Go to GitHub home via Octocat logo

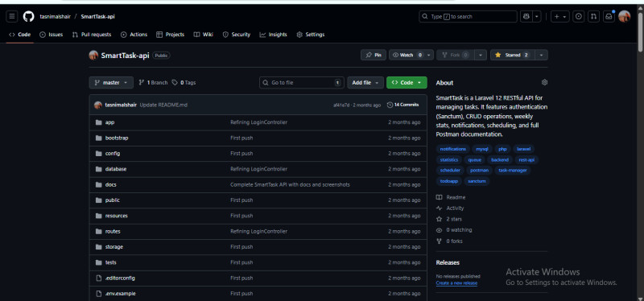point(28,16)
